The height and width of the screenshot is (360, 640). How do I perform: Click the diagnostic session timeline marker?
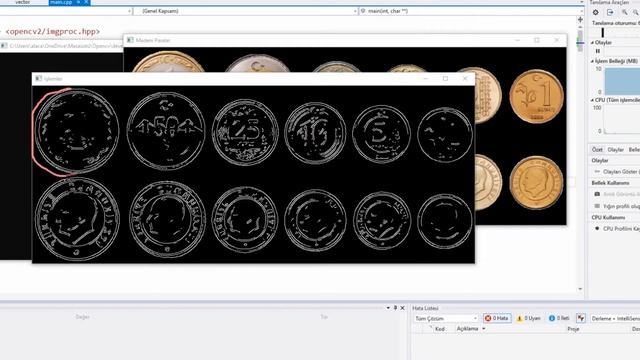(602, 32)
